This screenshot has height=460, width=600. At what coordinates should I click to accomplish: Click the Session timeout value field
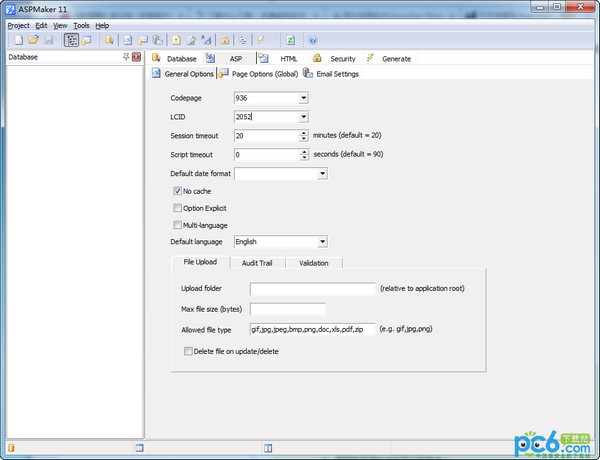click(x=267, y=136)
